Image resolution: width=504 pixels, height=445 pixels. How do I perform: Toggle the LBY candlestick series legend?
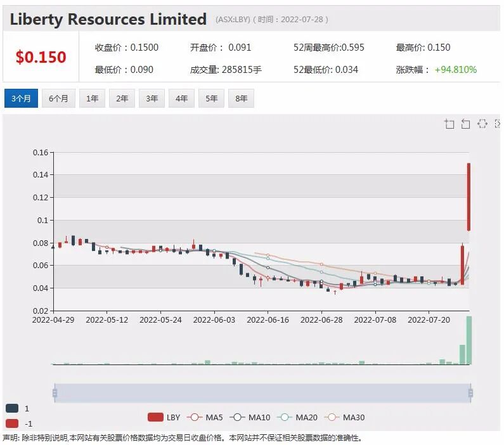click(x=164, y=417)
